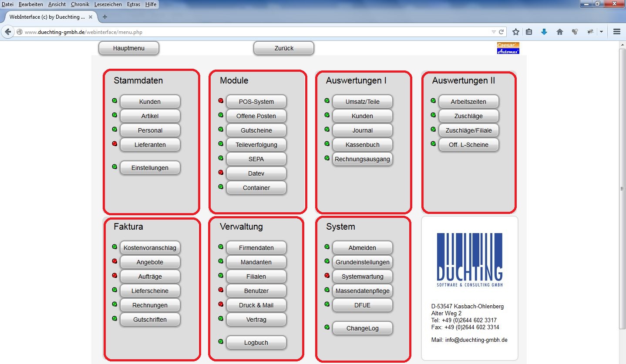Open the Container module

[x=256, y=188]
